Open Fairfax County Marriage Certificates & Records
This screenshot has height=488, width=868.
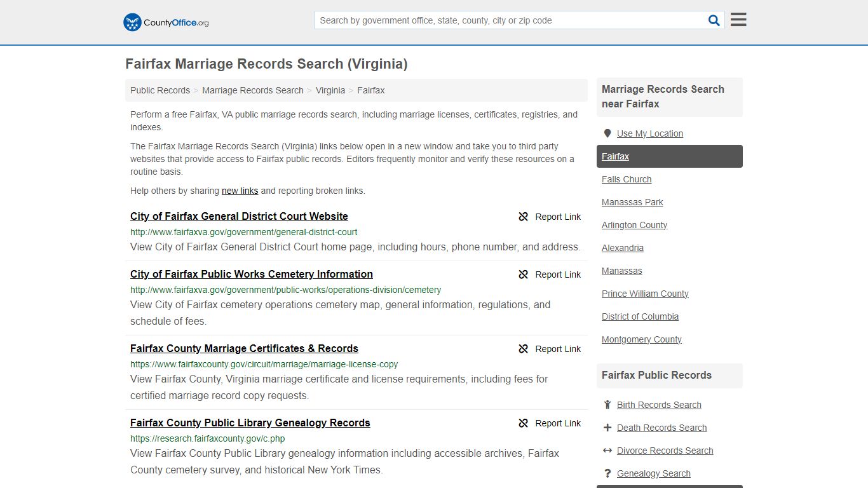coord(244,348)
